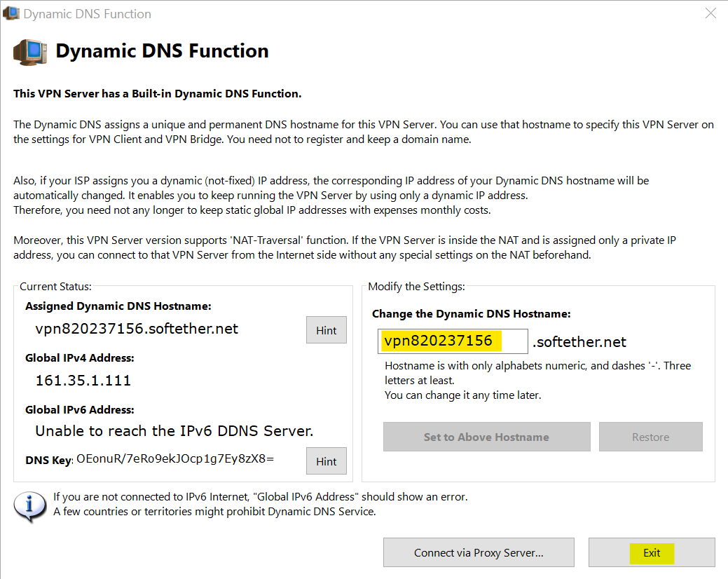
Task: Click 'Global IPv6 Address:' label
Action: tap(79, 410)
